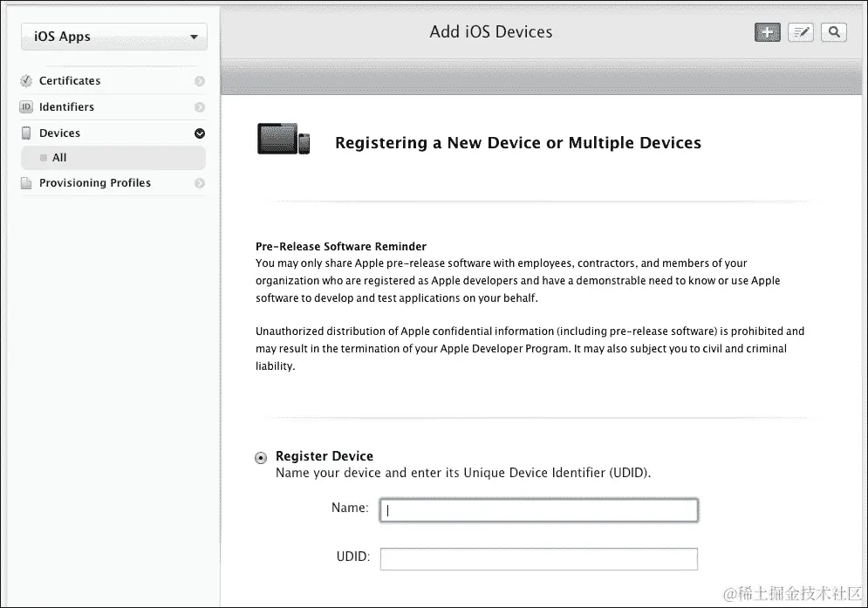Expand the Identifiers section chevron

[x=200, y=107]
